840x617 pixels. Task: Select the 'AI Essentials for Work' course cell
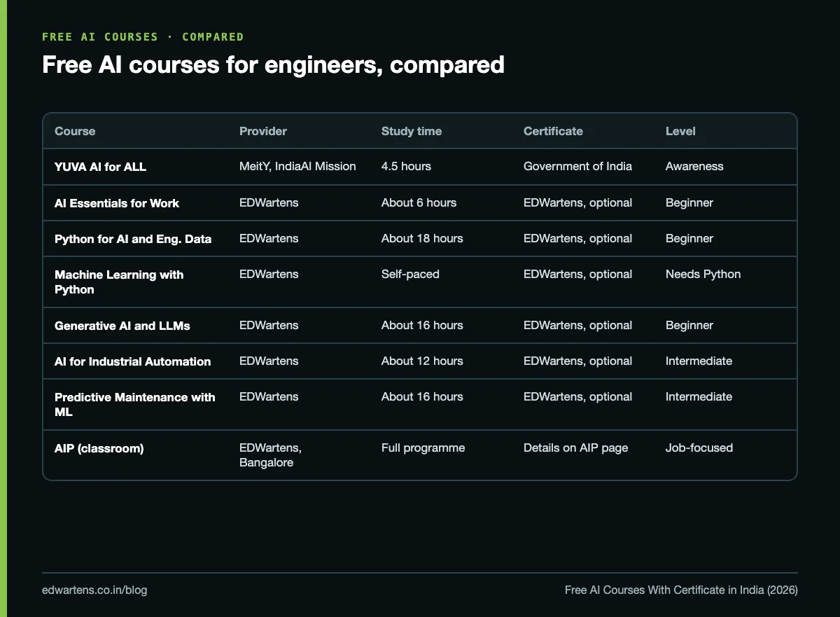point(117,203)
